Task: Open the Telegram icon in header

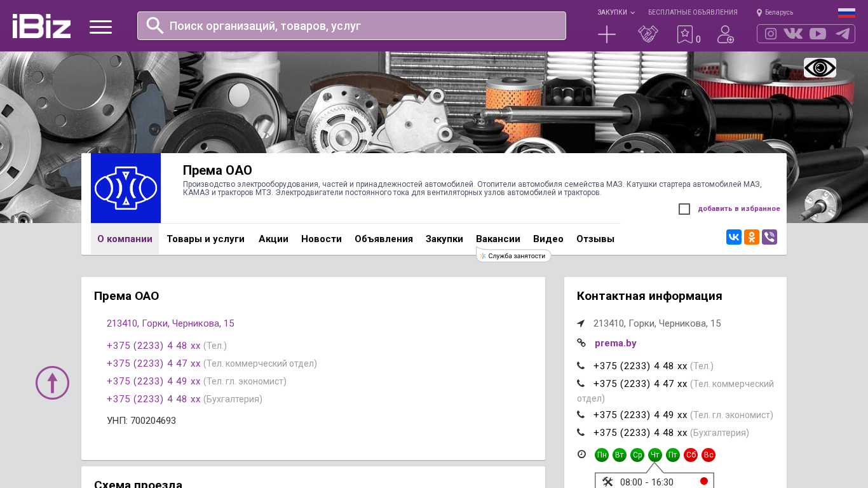Action: (843, 34)
